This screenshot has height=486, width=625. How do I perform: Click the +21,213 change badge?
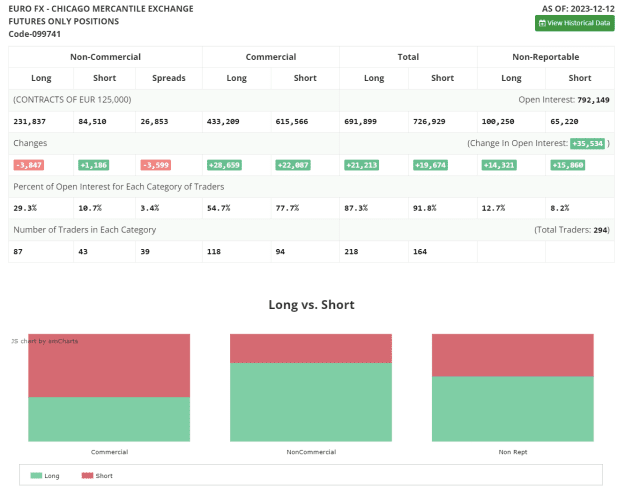point(362,165)
